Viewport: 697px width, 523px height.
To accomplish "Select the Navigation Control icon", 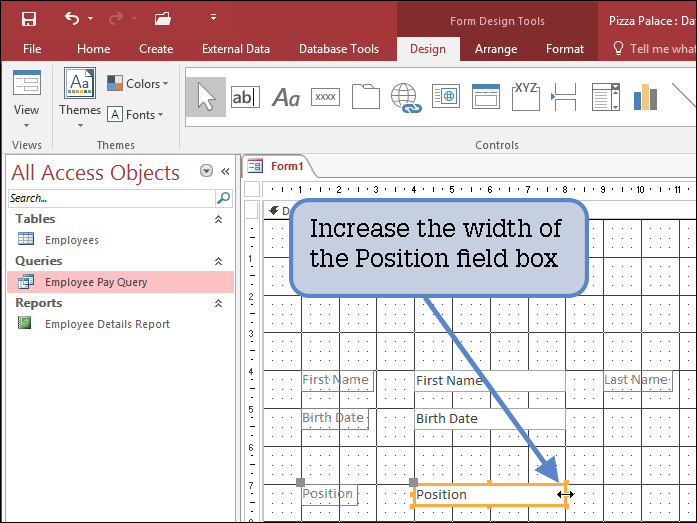I will point(485,96).
